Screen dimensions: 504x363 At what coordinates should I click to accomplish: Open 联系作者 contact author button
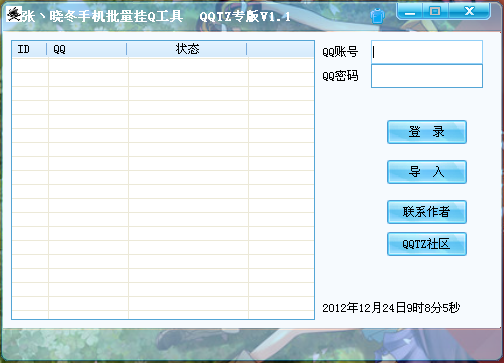tap(427, 212)
